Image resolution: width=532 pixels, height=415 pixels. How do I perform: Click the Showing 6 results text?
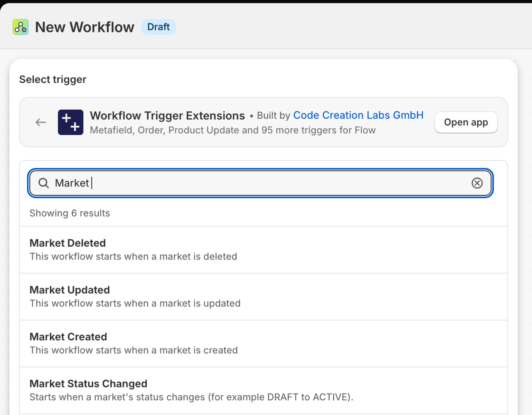tap(70, 213)
